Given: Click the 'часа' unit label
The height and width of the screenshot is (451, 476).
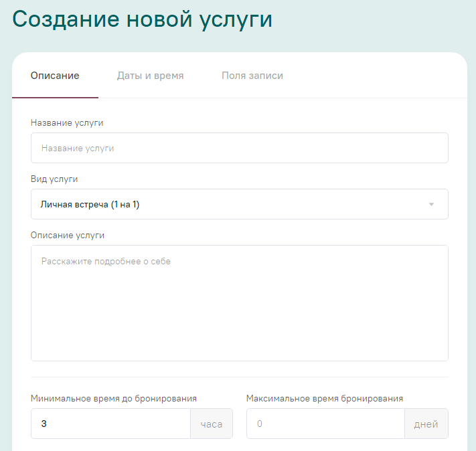Looking at the screenshot, I should point(212,424).
